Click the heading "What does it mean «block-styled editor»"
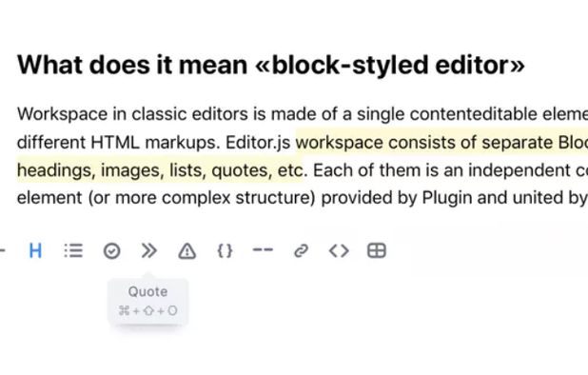The image size is (588, 375). [271, 65]
